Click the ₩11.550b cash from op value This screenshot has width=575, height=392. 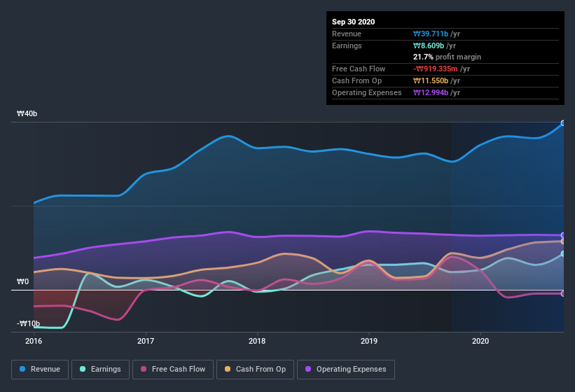(x=431, y=80)
